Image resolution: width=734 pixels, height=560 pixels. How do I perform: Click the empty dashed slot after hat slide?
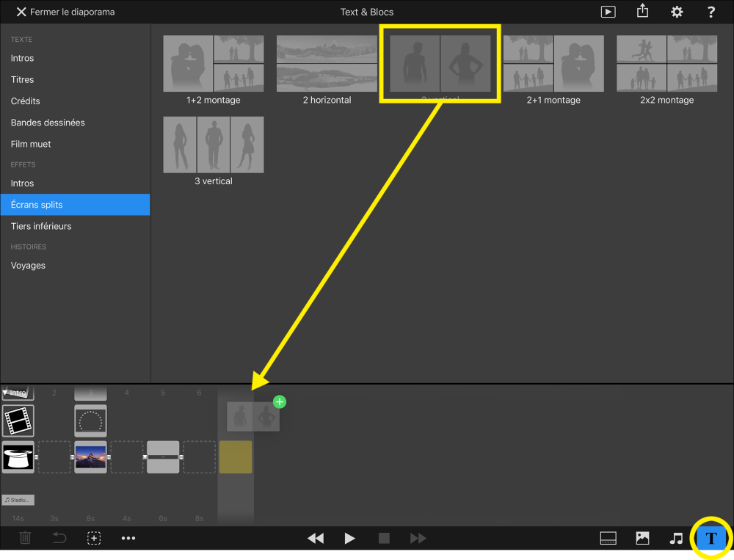click(x=54, y=457)
